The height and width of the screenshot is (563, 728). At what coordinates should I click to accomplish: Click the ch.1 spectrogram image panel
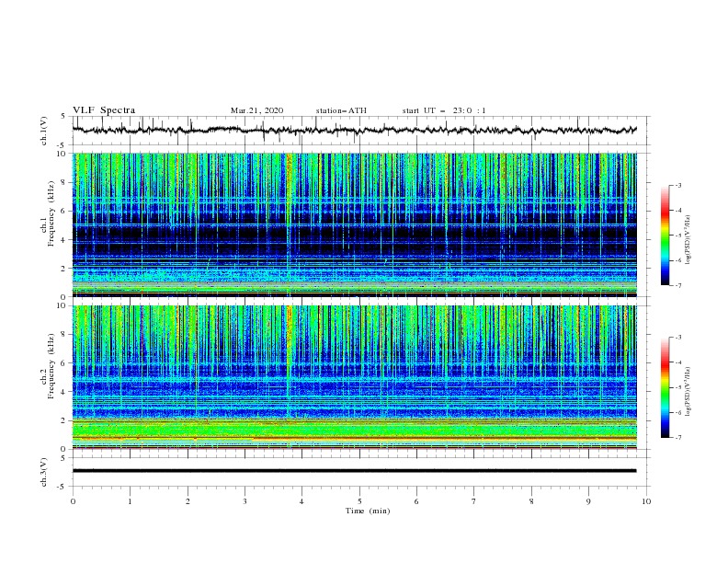(355, 224)
